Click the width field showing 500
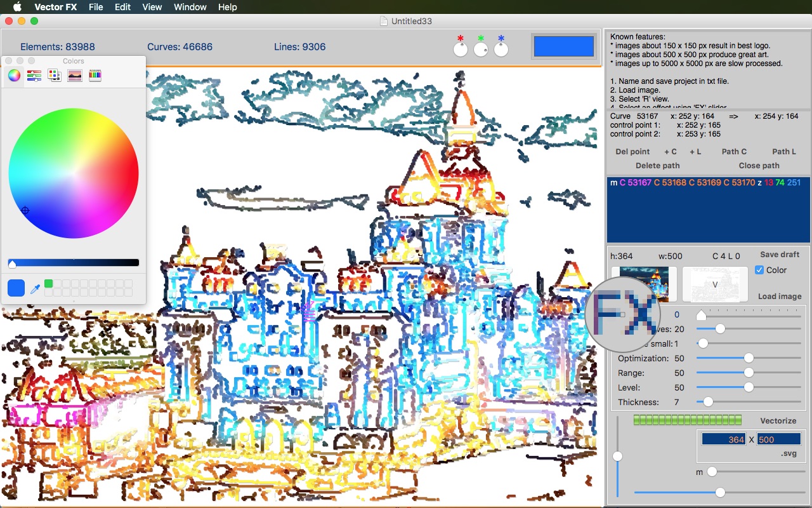 (x=779, y=439)
